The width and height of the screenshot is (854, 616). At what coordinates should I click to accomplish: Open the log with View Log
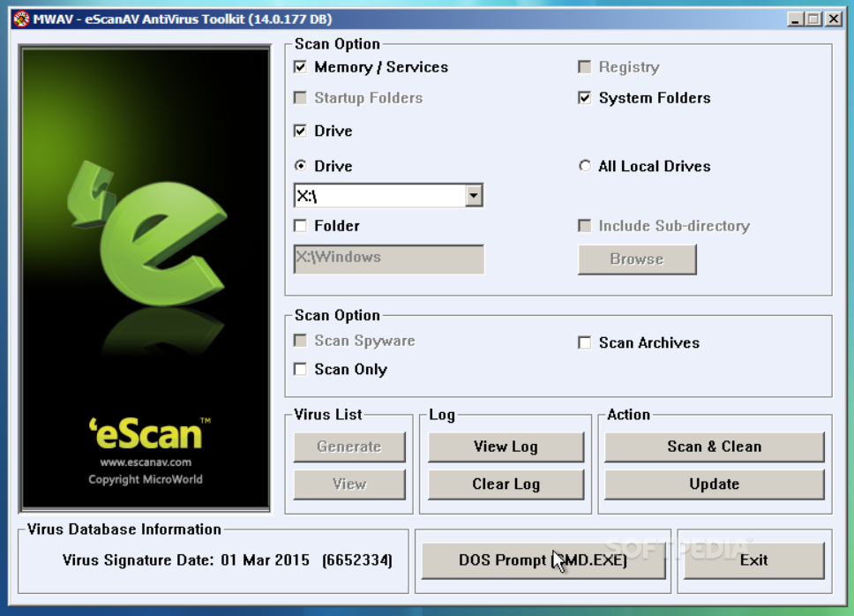[506, 447]
